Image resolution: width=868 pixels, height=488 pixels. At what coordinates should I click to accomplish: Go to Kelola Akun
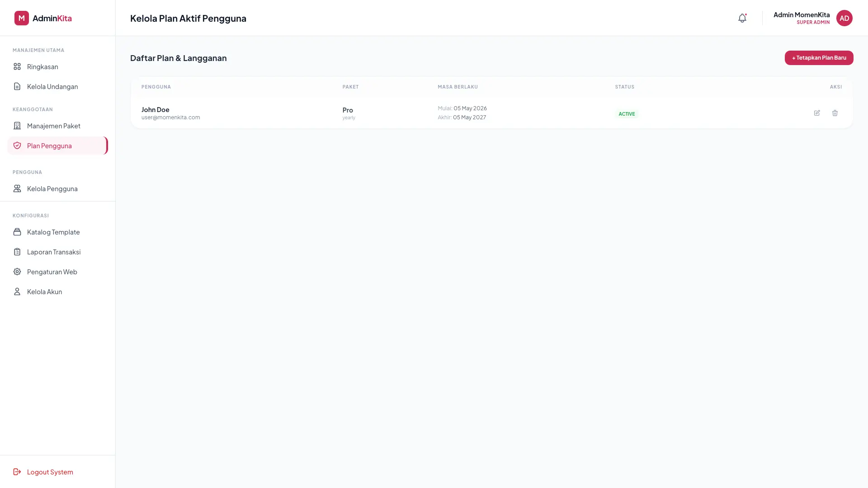58,291
